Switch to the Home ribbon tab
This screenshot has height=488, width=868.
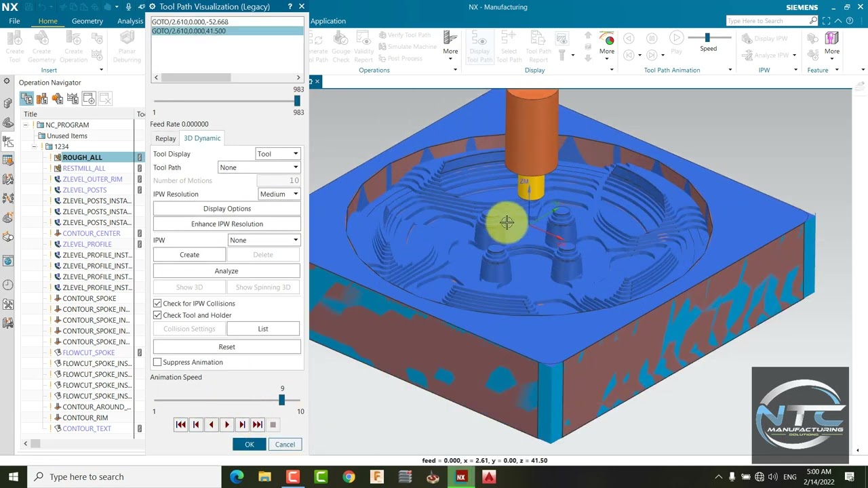tap(47, 21)
